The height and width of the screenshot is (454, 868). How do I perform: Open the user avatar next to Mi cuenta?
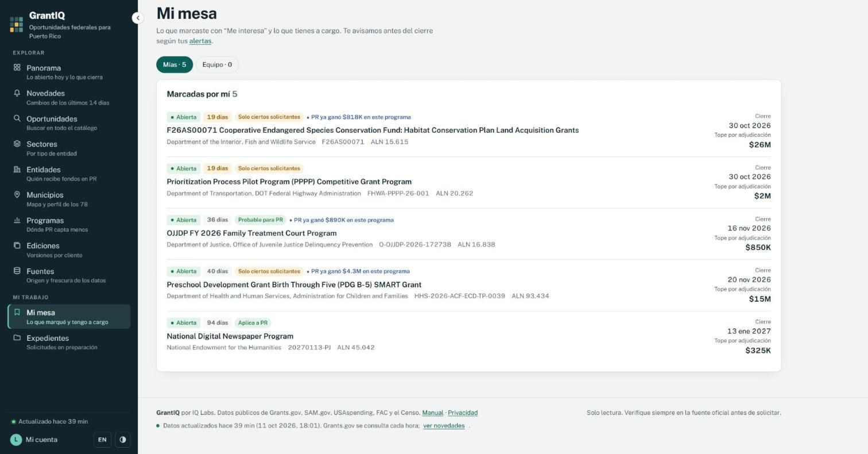(x=16, y=440)
